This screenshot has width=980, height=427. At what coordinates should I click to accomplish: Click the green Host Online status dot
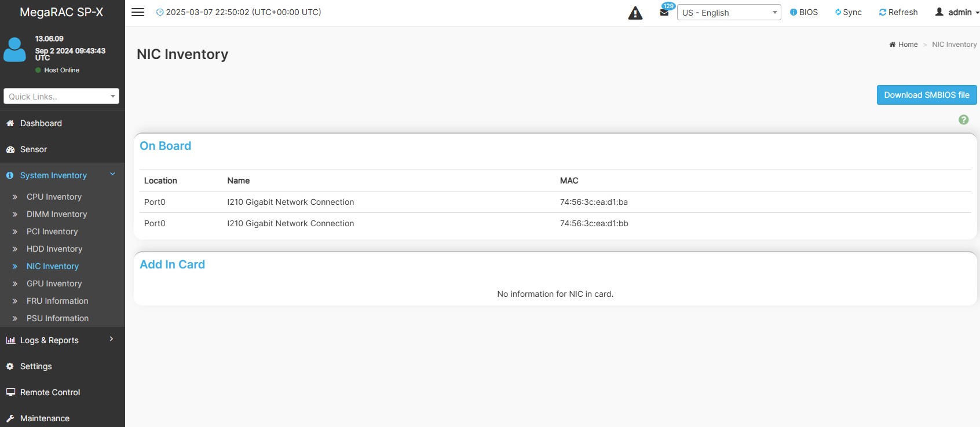(x=38, y=70)
